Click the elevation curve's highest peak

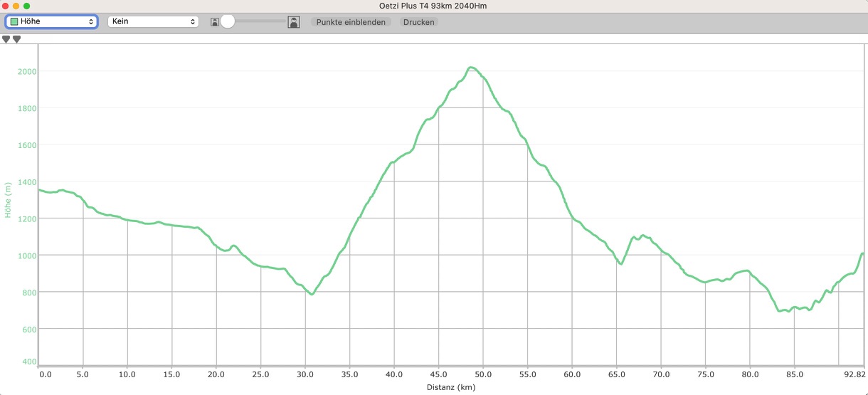[471, 68]
